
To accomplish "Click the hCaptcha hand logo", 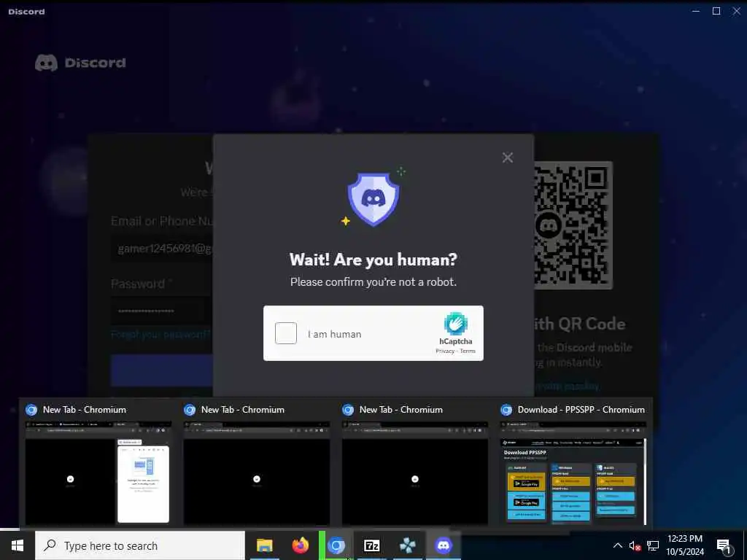I will 455,324.
